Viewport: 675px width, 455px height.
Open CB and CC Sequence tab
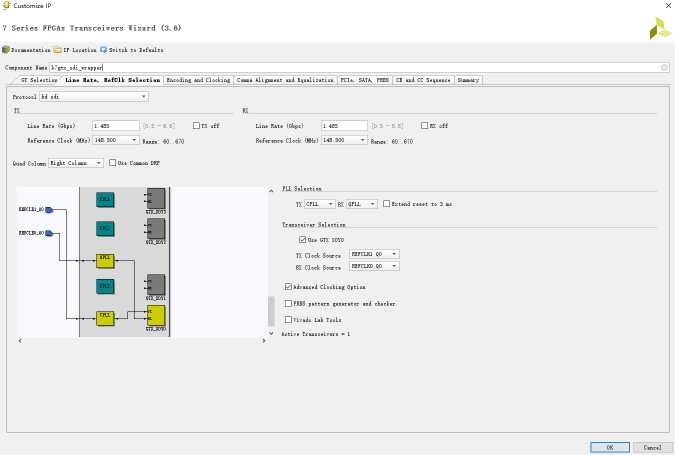423,80
